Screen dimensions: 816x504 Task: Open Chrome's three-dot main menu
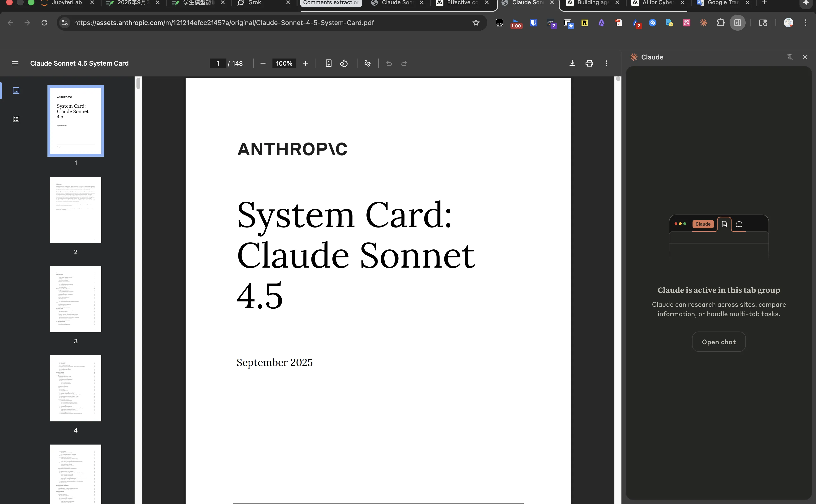coord(806,23)
